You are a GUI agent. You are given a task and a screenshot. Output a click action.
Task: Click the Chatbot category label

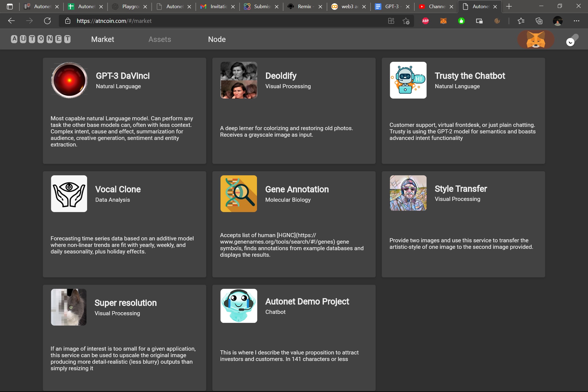click(x=275, y=312)
